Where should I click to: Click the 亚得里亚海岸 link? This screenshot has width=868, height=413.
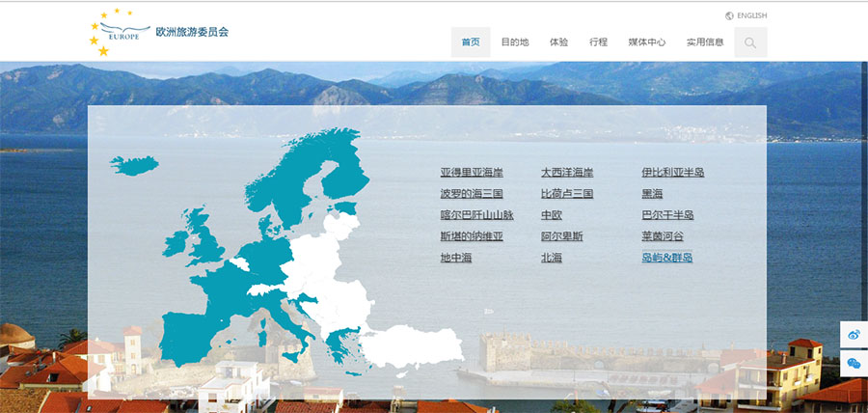472,173
